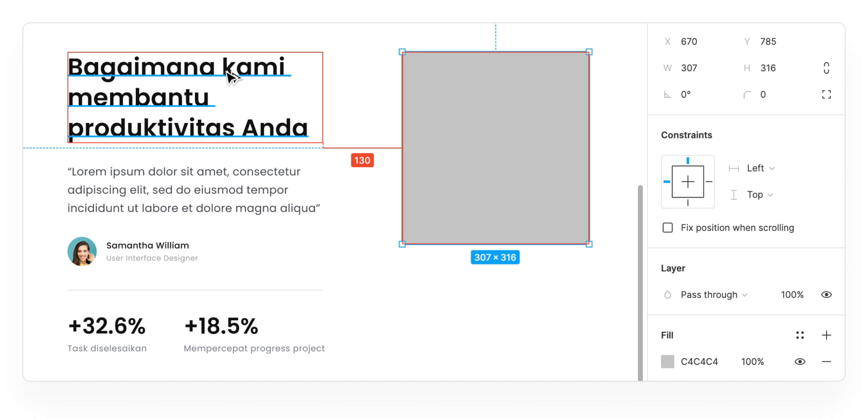Click the C4C4C4 fill color swatch
This screenshot has height=419, width=868.
(667, 362)
